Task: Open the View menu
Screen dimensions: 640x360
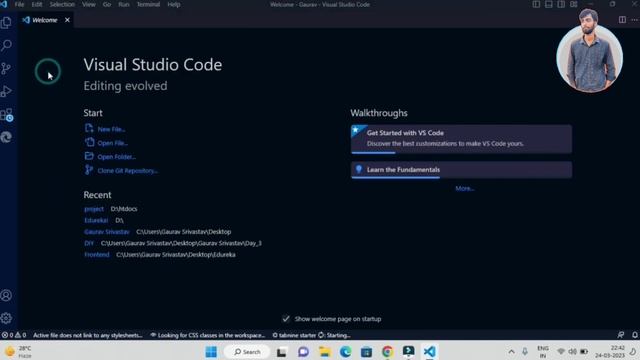Action: [x=89, y=4]
